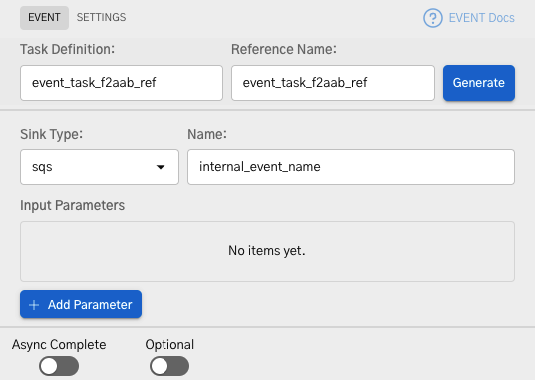
Task: Click the 'Sink Type:' label
Action: (52, 134)
